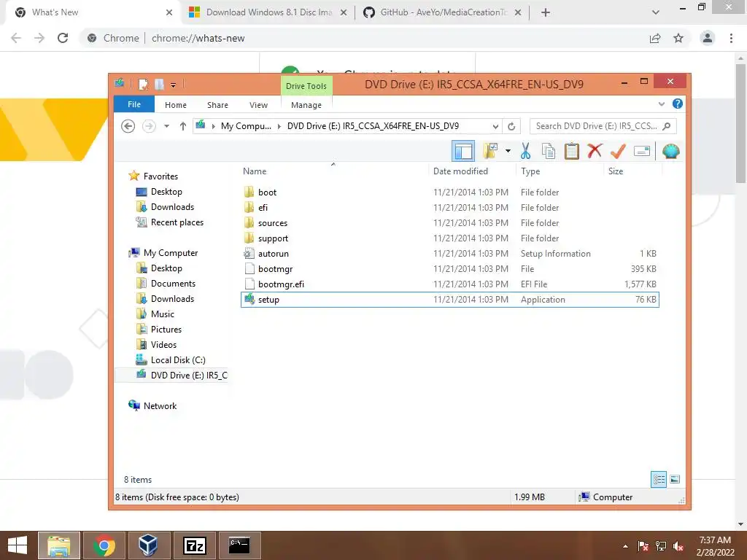Viewport: 747px width, 560px height.
Task: Select the efi folder
Action: tap(263, 208)
